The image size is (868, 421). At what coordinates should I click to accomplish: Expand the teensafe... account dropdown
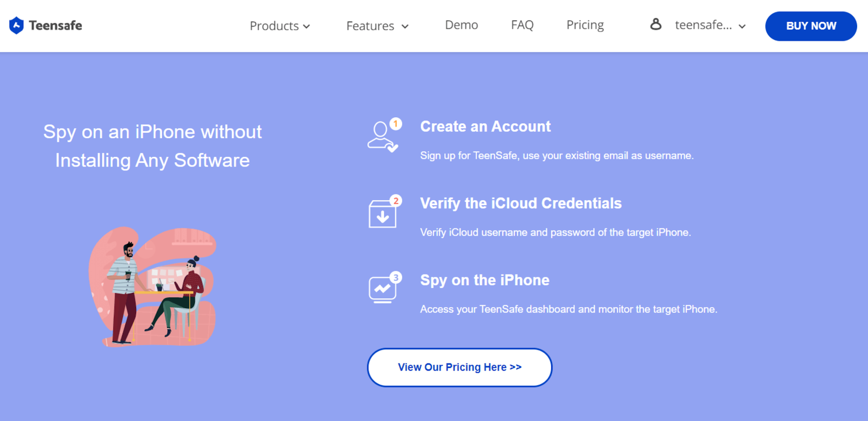coord(710,25)
